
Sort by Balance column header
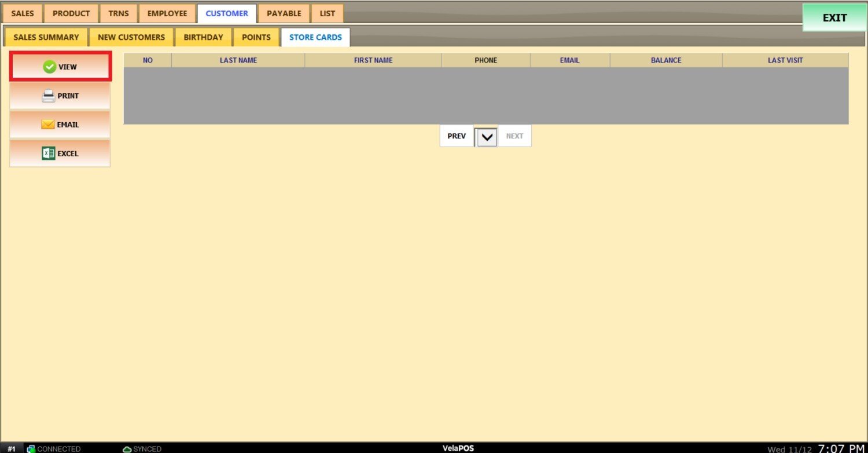point(666,60)
